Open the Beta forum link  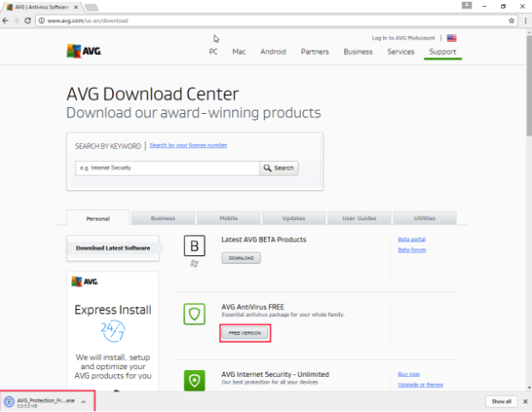click(x=412, y=250)
